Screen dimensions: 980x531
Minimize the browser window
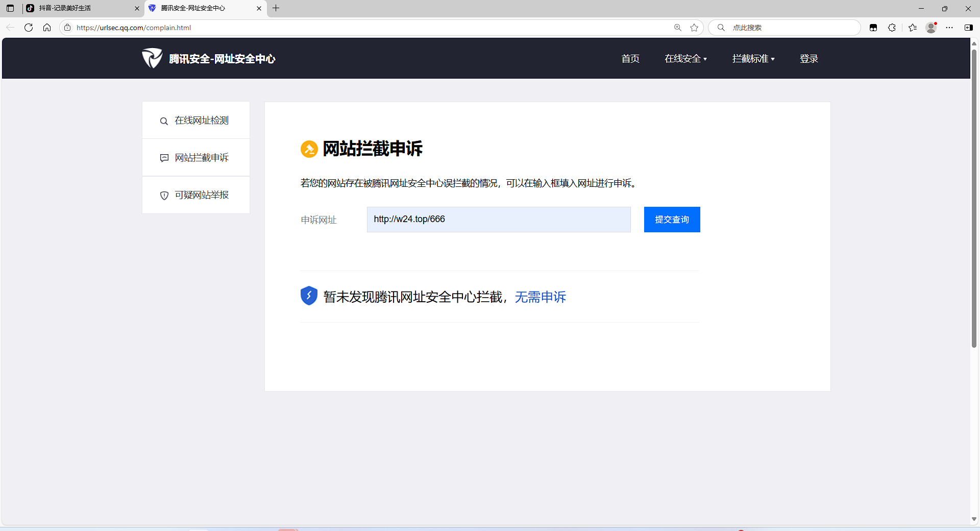tap(921, 8)
